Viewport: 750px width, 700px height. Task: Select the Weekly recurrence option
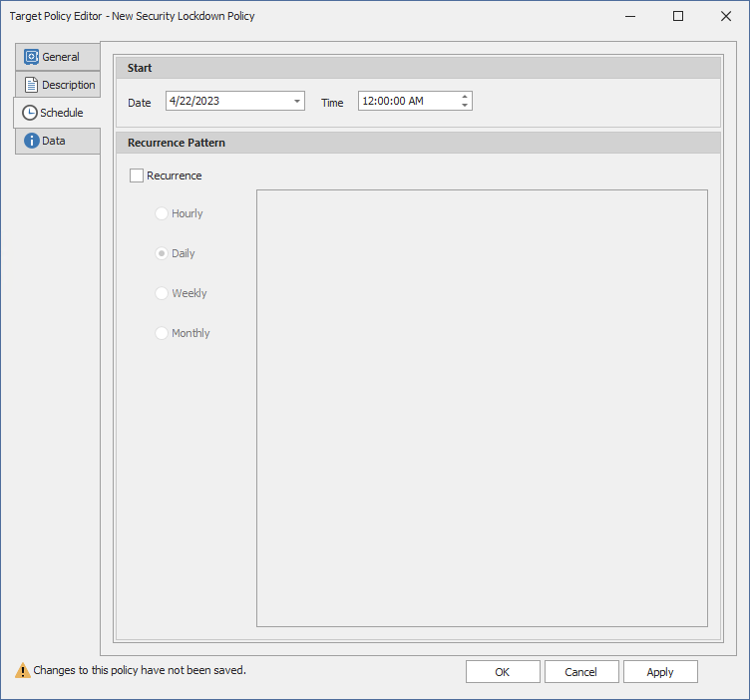click(162, 293)
